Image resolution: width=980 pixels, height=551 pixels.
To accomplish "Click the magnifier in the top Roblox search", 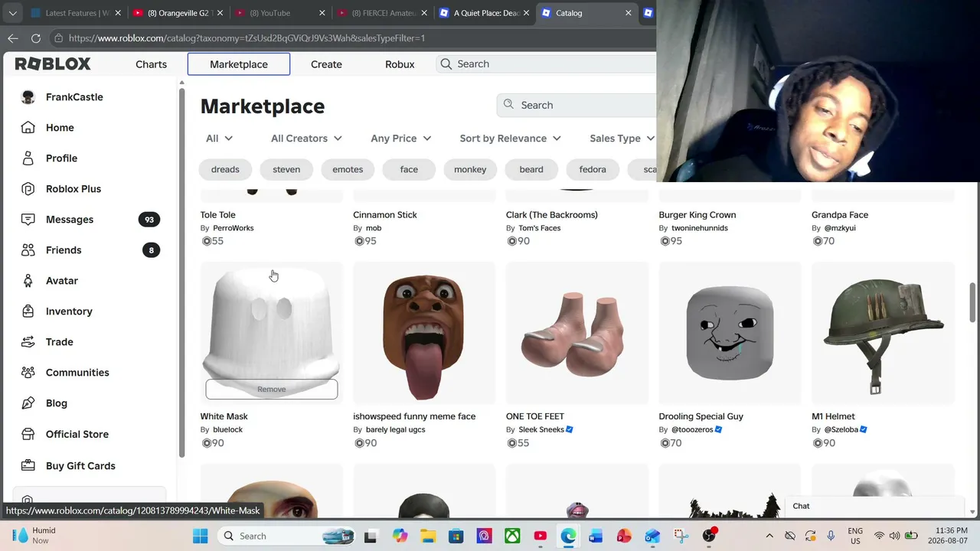I will pos(446,64).
